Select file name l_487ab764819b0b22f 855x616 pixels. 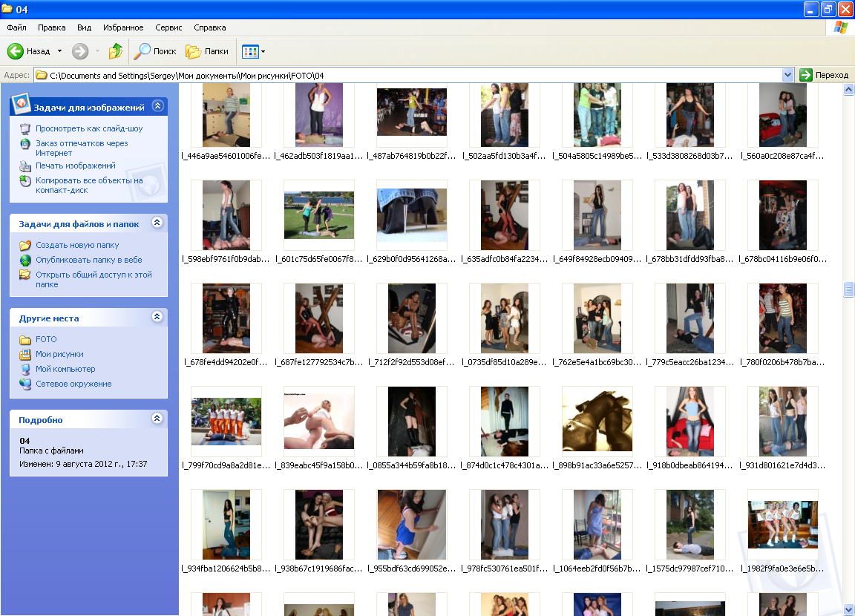coord(412,156)
